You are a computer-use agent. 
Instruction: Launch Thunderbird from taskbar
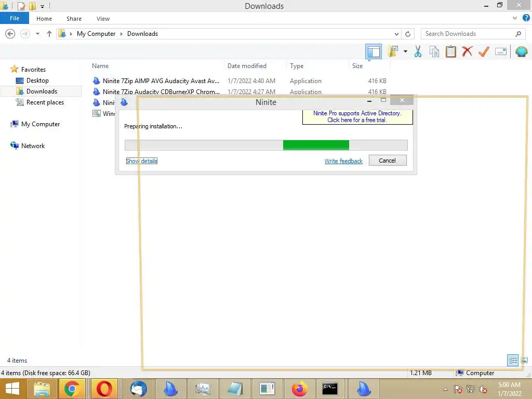(x=138, y=389)
